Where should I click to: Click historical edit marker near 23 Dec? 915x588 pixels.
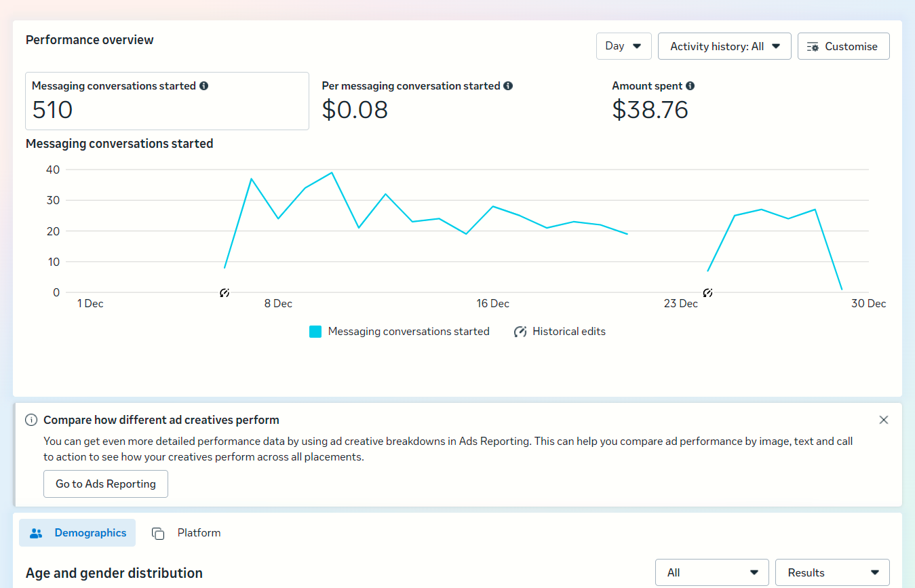(707, 293)
